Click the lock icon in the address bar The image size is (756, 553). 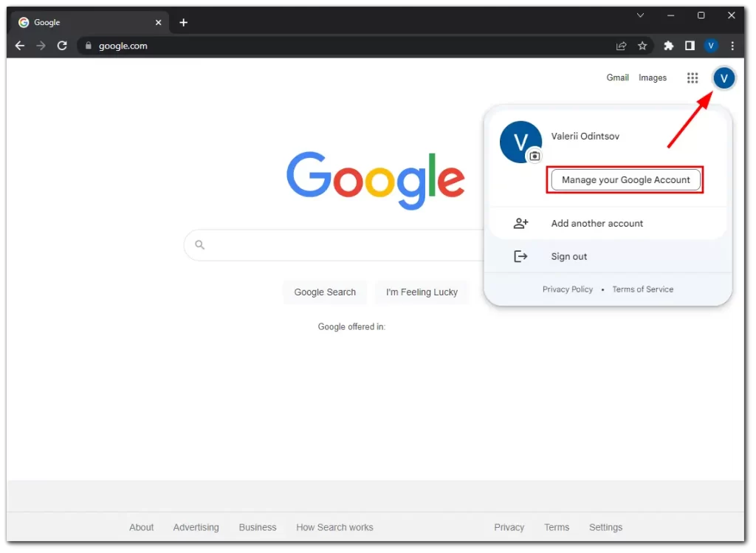coord(89,46)
